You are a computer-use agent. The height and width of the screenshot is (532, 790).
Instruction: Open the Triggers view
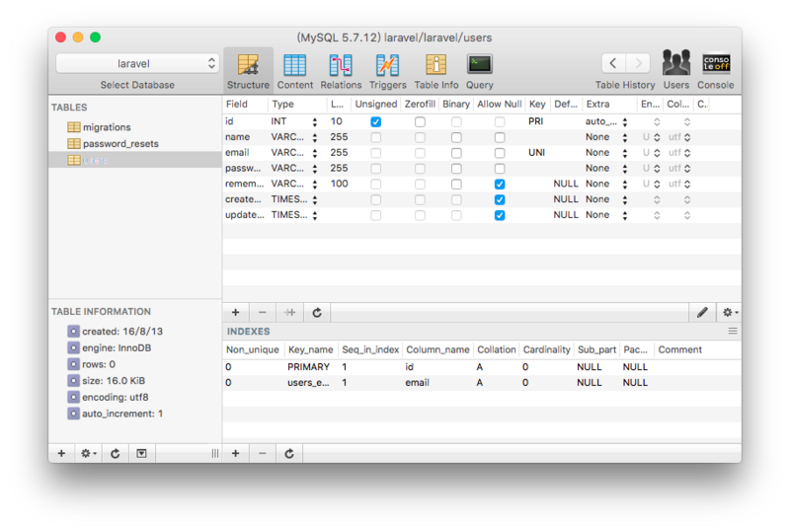pos(387,71)
